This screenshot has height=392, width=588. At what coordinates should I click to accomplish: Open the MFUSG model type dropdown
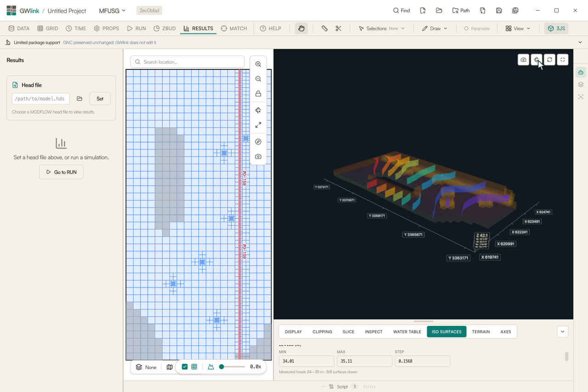[x=112, y=11]
